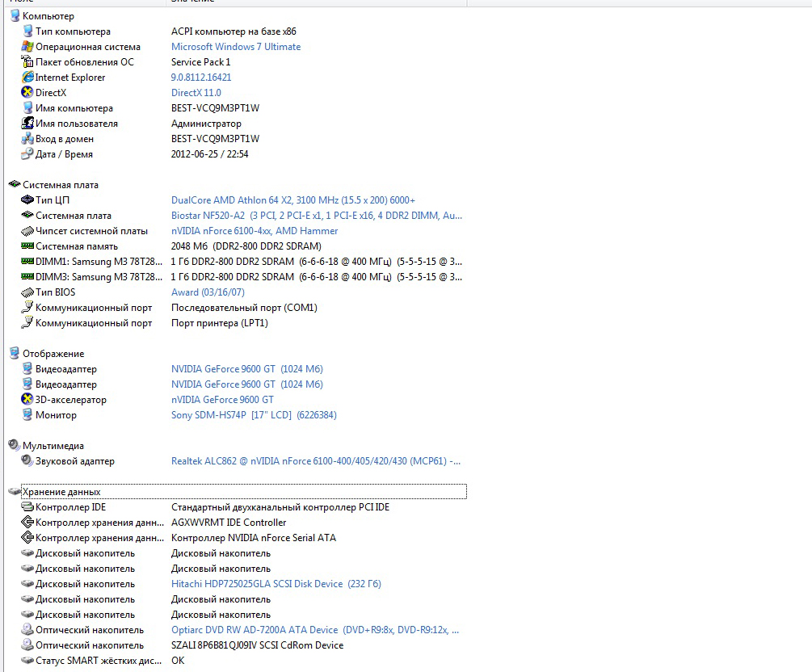Open the DualCore AMD Athlon 64 X2 link
This screenshot has width=812, height=672.
pyautogui.click(x=293, y=199)
